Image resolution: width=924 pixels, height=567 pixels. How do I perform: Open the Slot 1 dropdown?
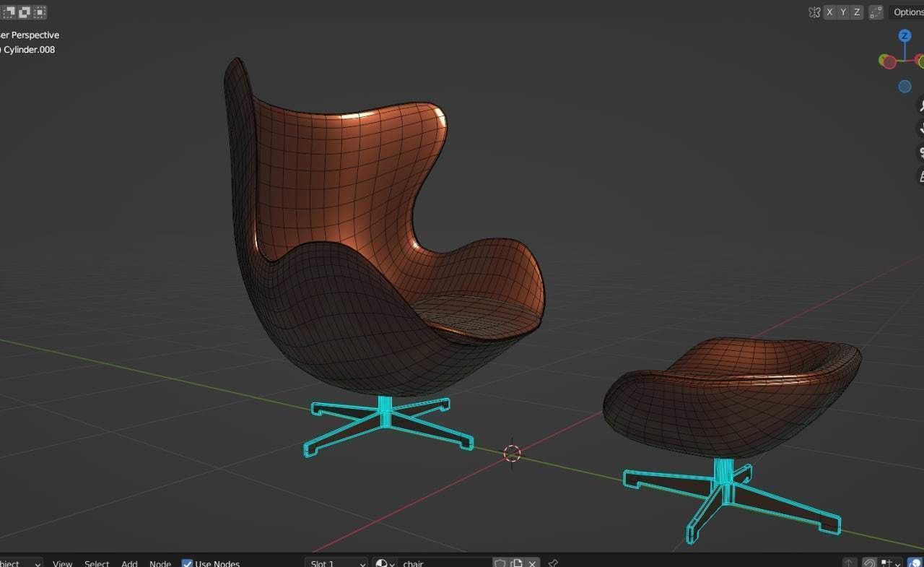tap(336, 563)
